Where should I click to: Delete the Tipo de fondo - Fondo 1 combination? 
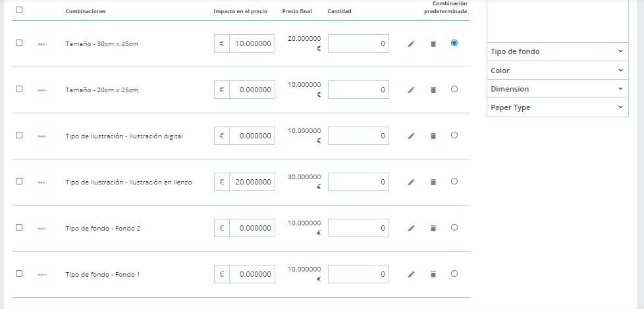click(433, 274)
